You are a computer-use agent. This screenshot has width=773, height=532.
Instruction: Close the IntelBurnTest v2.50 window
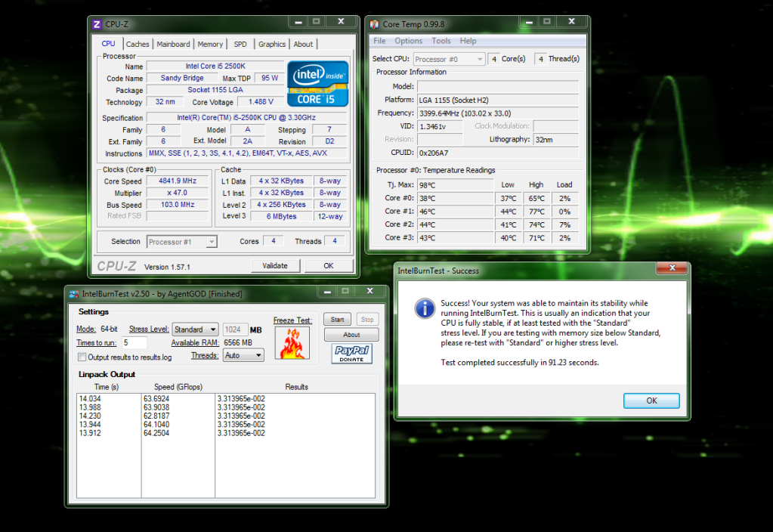(x=369, y=292)
